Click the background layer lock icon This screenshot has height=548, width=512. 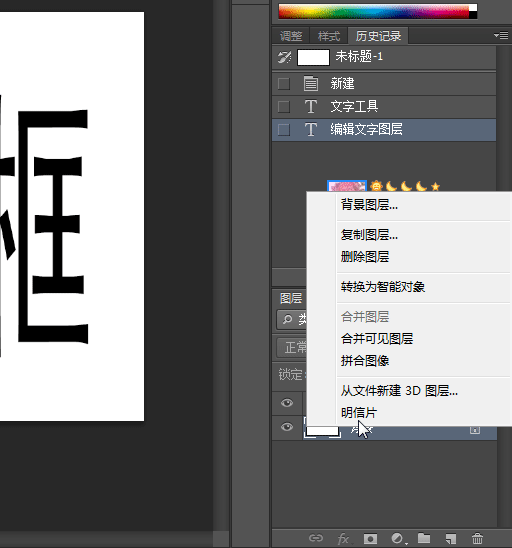click(475, 430)
